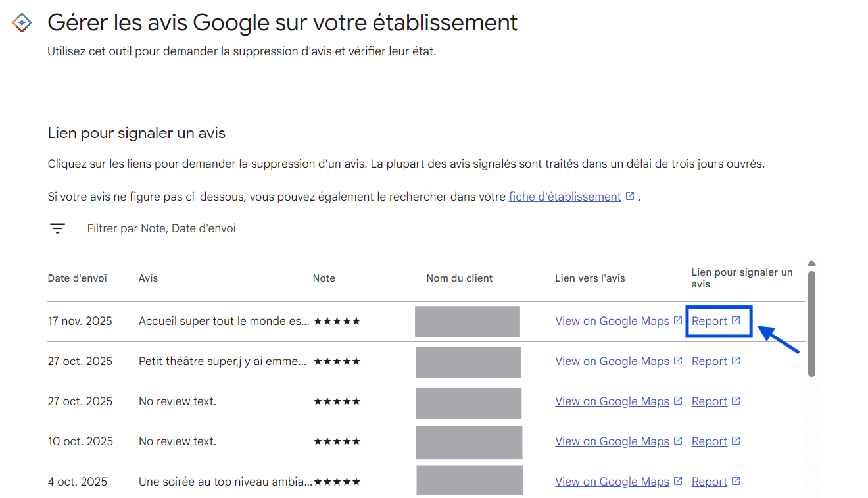Viewport: 868px width, 498px height.
Task: Click the external-link icon on the 4 oct. Report link
Action: point(736,481)
